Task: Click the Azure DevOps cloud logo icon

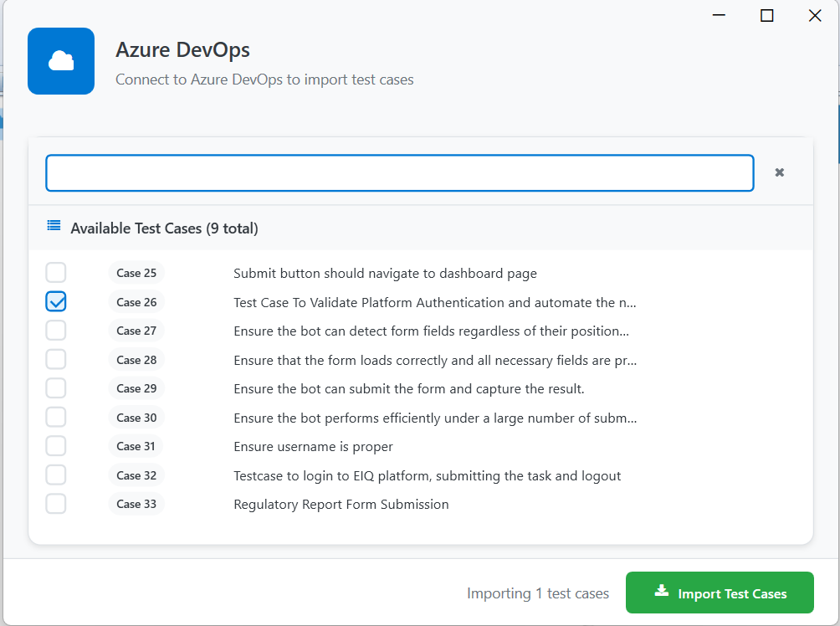Action: 61,61
